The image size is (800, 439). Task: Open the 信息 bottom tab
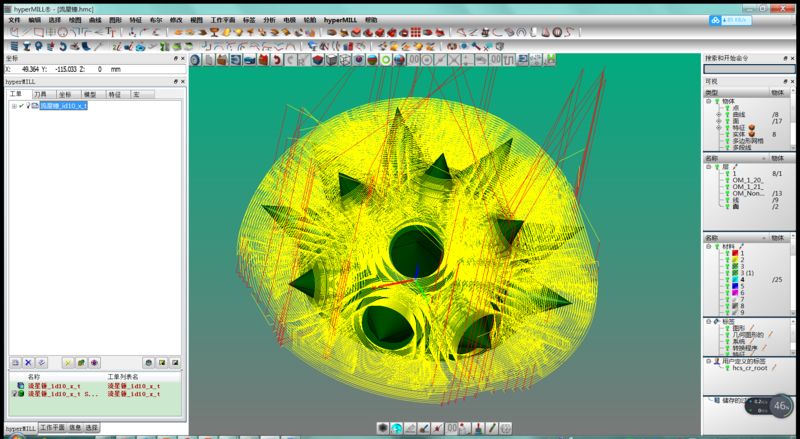(x=75, y=428)
